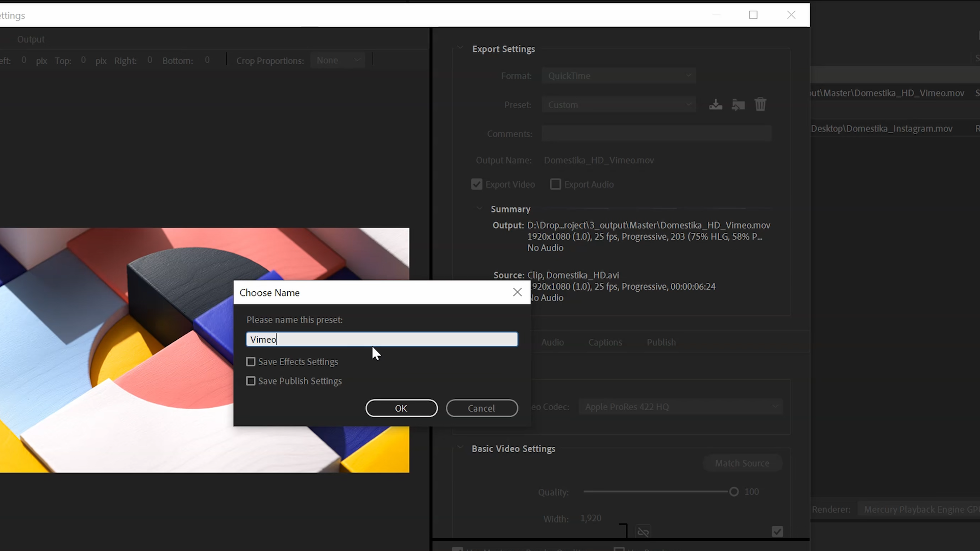Click the Delete Preset trash icon
The height and width of the screenshot is (551, 980).
[760, 105]
